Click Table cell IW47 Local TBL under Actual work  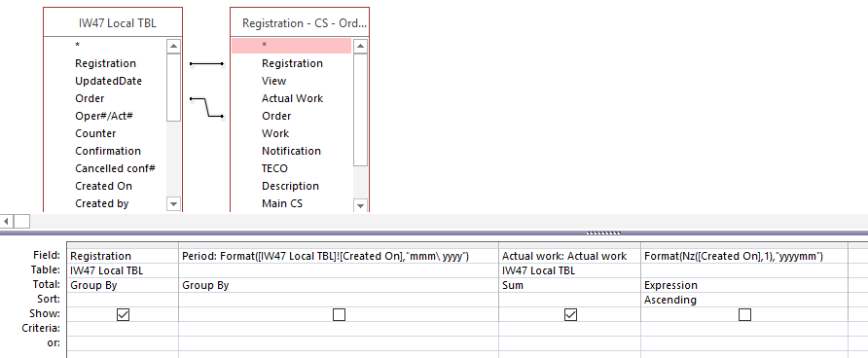tap(570, 270)
